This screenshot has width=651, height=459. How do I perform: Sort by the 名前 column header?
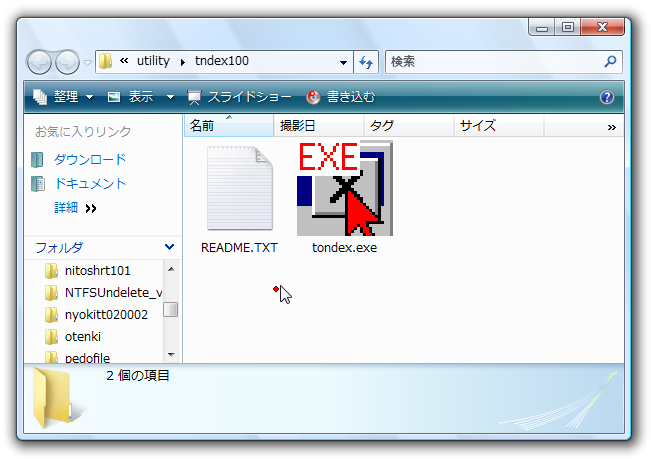pos(229,125)
